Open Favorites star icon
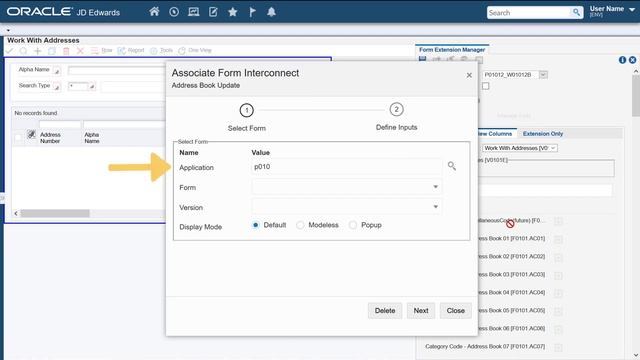640x360 pixels. pyautogui.click(x=233, y=12)
